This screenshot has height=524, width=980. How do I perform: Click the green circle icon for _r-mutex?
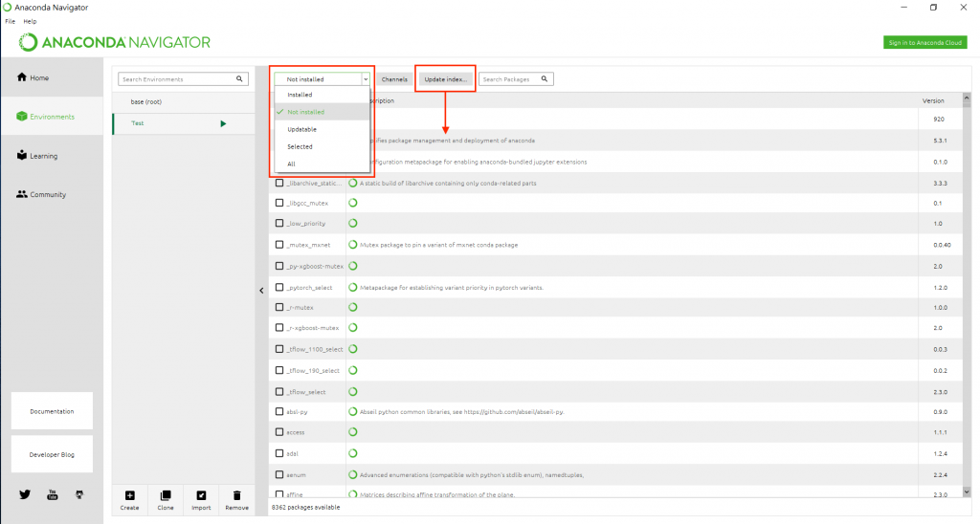tap(353, 307)
